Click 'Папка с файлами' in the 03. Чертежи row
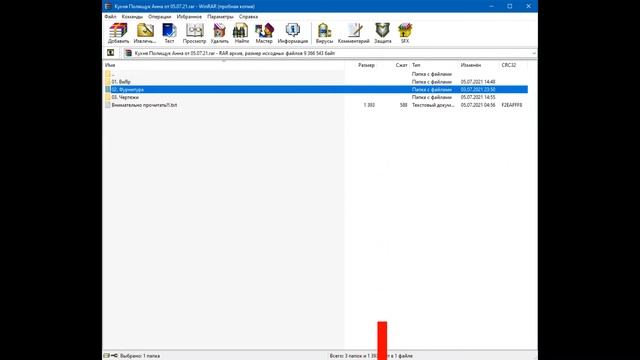The width and height of the screenshot is (640, 360). pos(432,97)
